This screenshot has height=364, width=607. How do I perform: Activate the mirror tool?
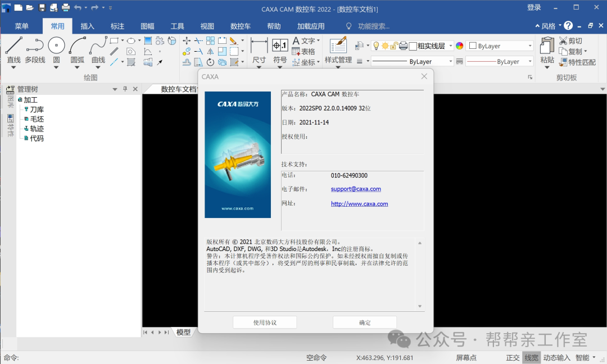pos(210,52)
